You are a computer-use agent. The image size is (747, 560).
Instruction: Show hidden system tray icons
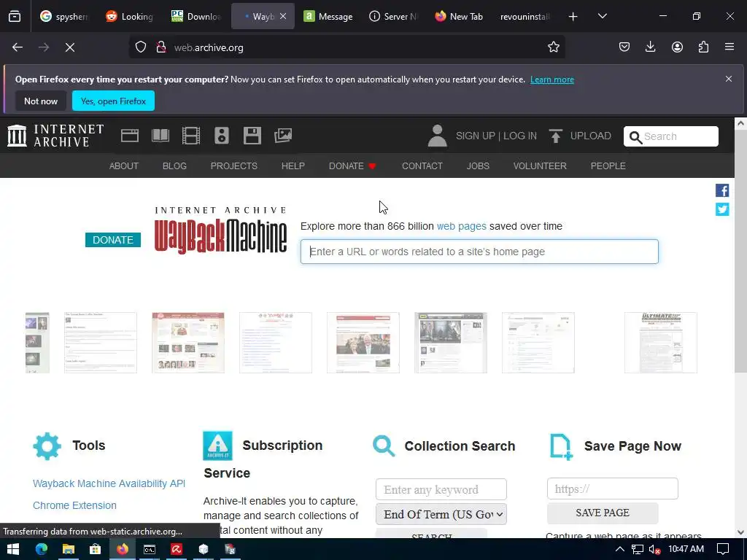tap(620, 549)
